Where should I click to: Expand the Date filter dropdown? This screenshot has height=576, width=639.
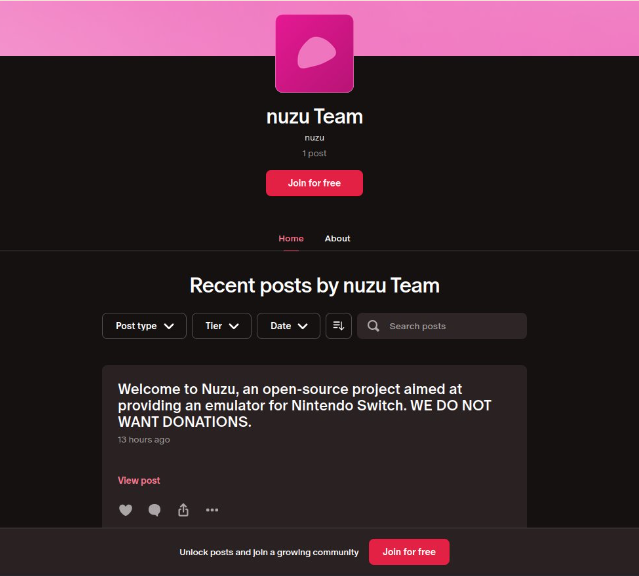[289, 326]
